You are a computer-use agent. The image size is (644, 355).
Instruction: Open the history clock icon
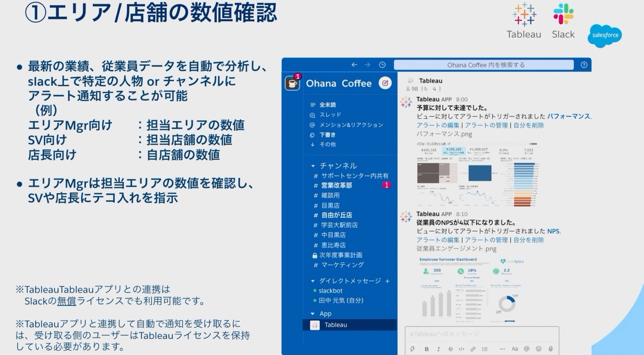click(x=382, y=65)
